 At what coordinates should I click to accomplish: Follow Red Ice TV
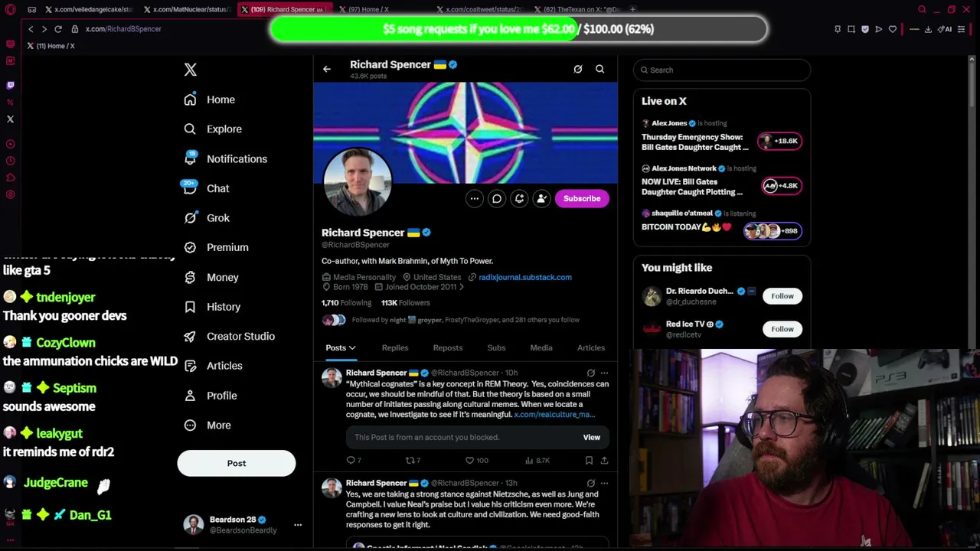pos(782,329)
